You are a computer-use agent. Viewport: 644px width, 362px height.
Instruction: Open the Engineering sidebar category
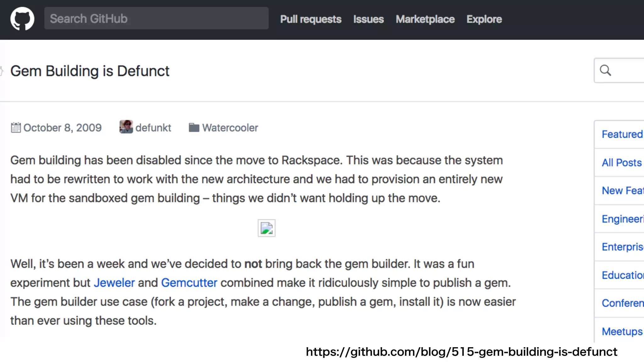click(619, 219)
